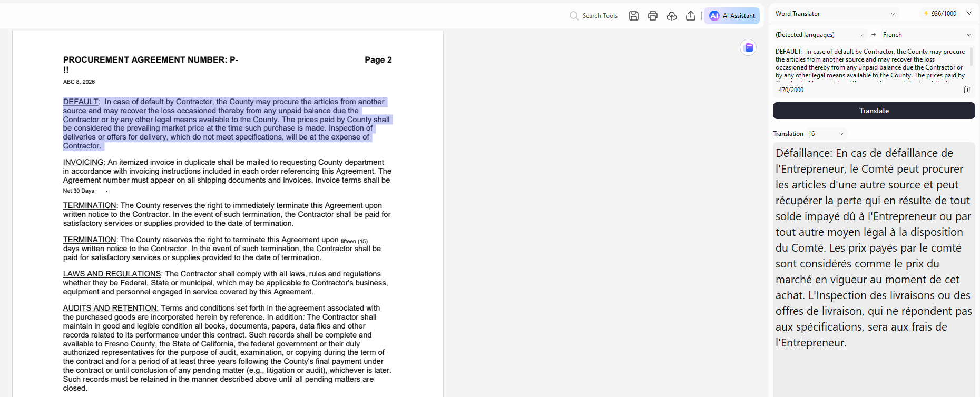
Task: Click the French translation output text
Action: (873, 248)
